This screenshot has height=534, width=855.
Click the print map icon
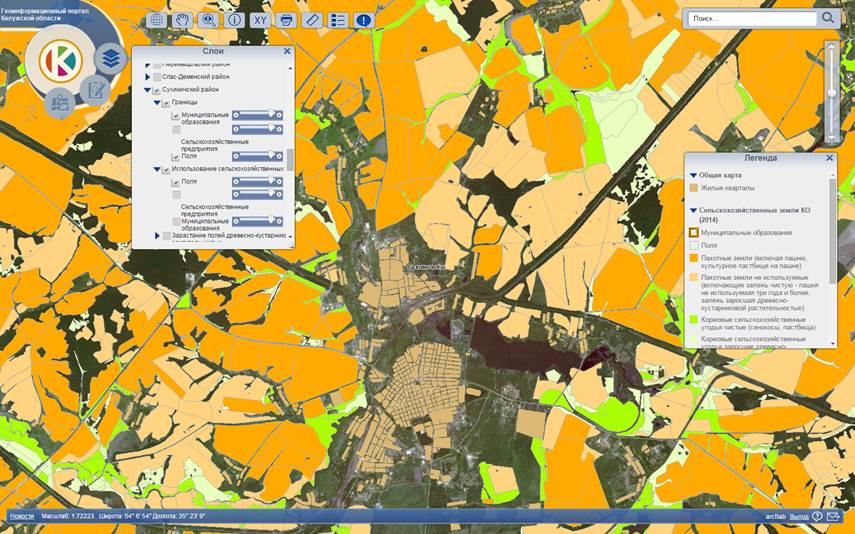click(x=286, y=19)
